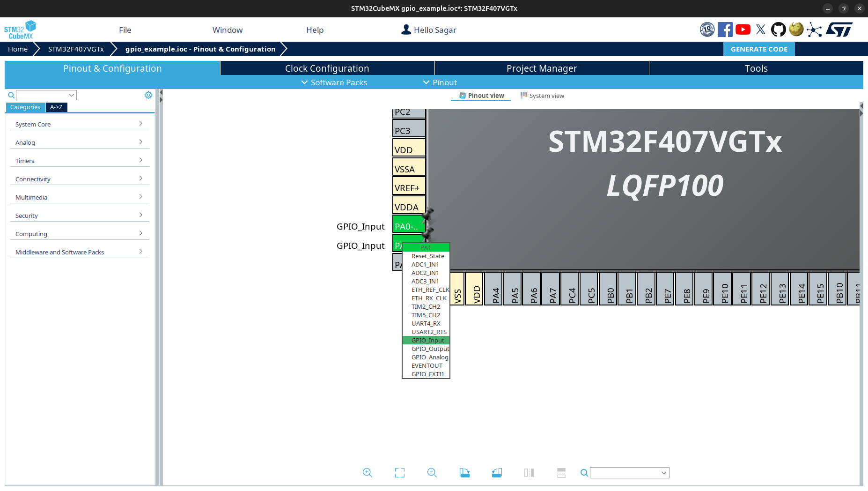Click the horizontal split view icon

561,473
